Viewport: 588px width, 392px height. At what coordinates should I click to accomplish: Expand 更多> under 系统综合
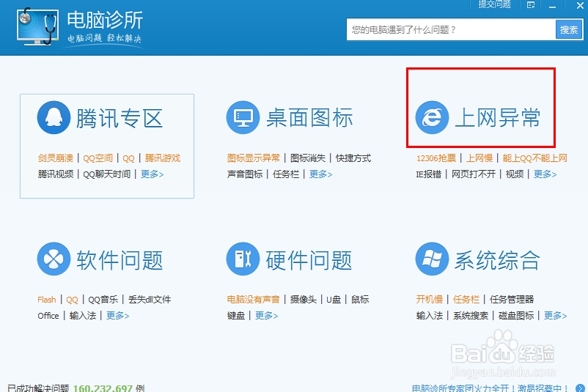coord(556,316)
